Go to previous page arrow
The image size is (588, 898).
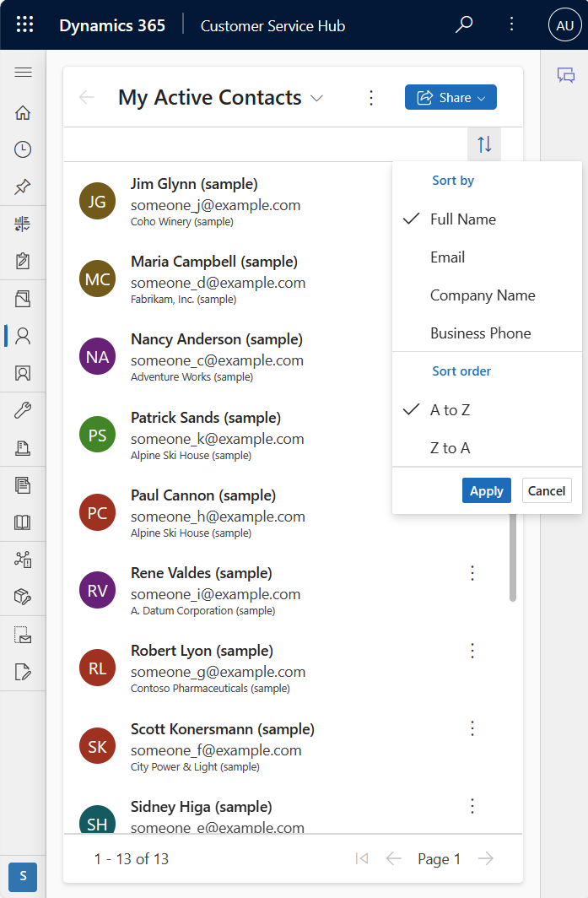point(394,858)
